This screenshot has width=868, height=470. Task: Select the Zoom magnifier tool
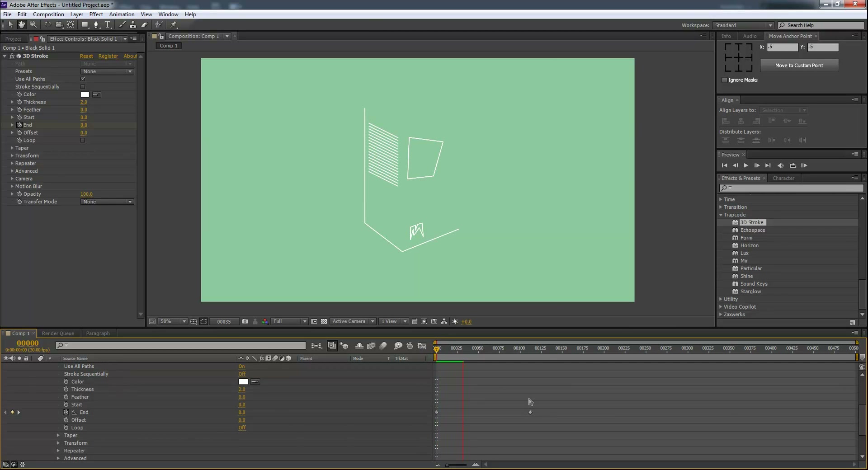click(x=33, y=25)
